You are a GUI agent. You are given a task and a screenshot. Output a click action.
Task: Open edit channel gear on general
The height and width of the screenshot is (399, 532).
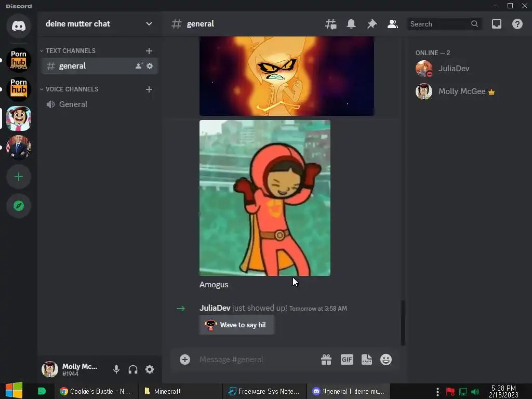tap(150, 66)
